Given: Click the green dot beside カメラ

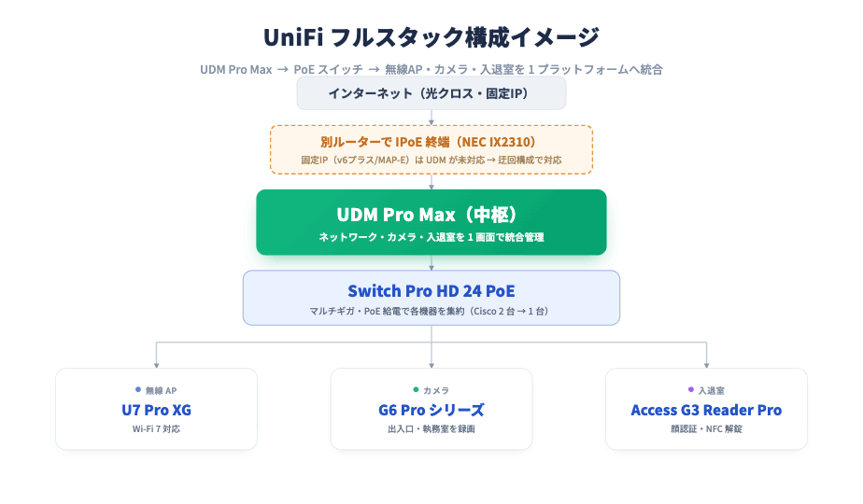Looking at the screenshot, I should [417, 389].
